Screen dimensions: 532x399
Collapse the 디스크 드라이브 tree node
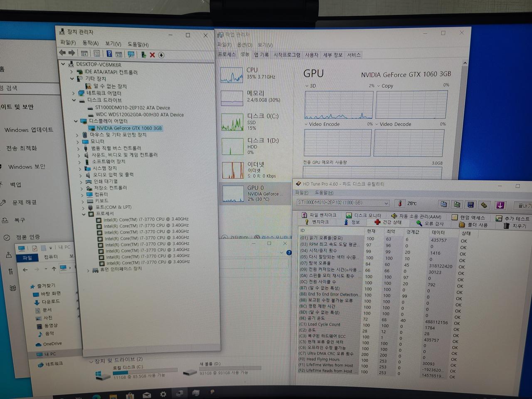point(74,100)
